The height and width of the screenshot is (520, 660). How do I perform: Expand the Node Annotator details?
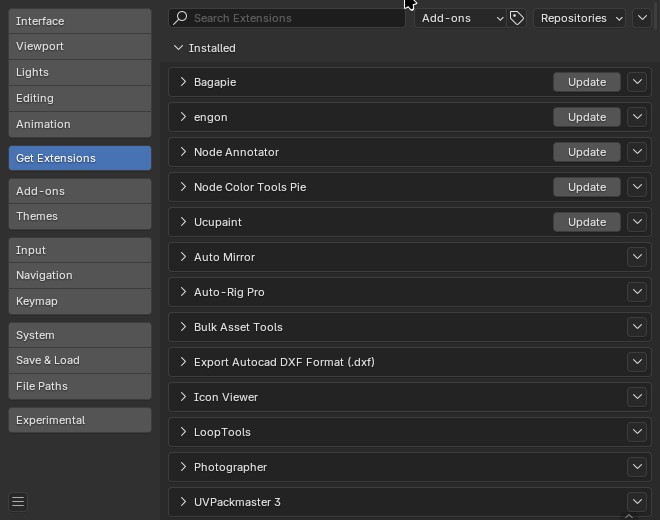pyautogui.click(x=183, y=152)
